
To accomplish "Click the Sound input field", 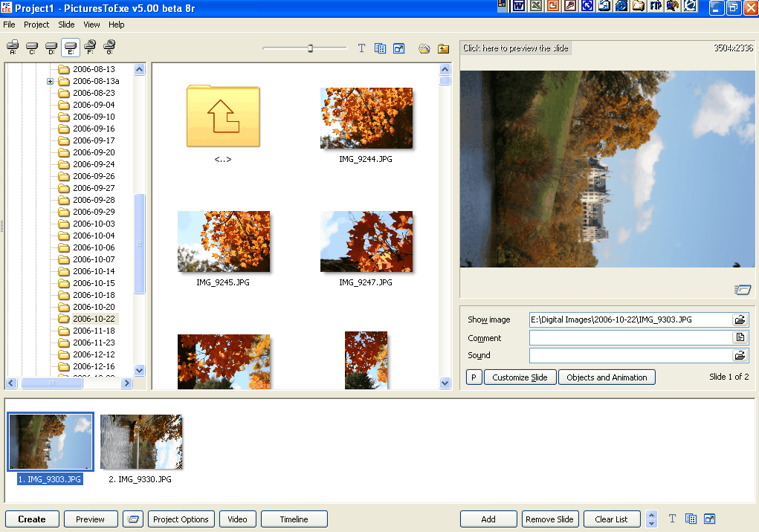I will [x=630, y=355].
